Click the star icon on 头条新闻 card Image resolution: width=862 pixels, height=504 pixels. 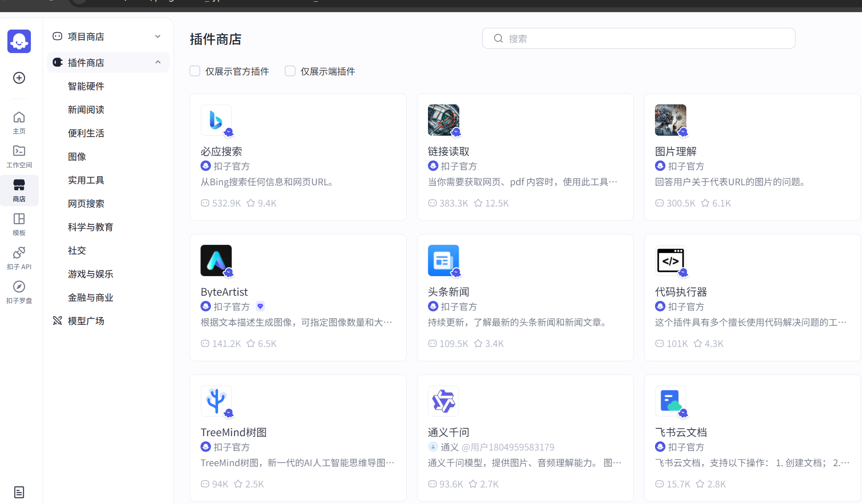pyautogui.click(x=478, y=344)
